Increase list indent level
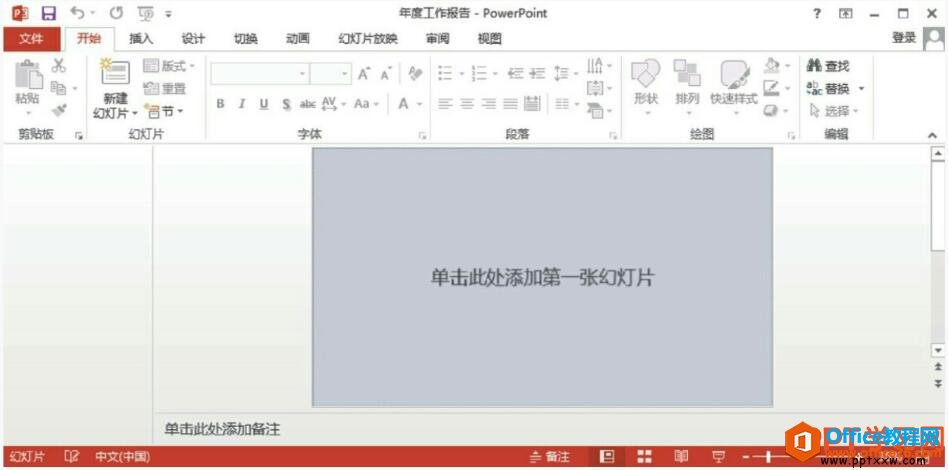The image size is (948, 470). tap(537, 74)
